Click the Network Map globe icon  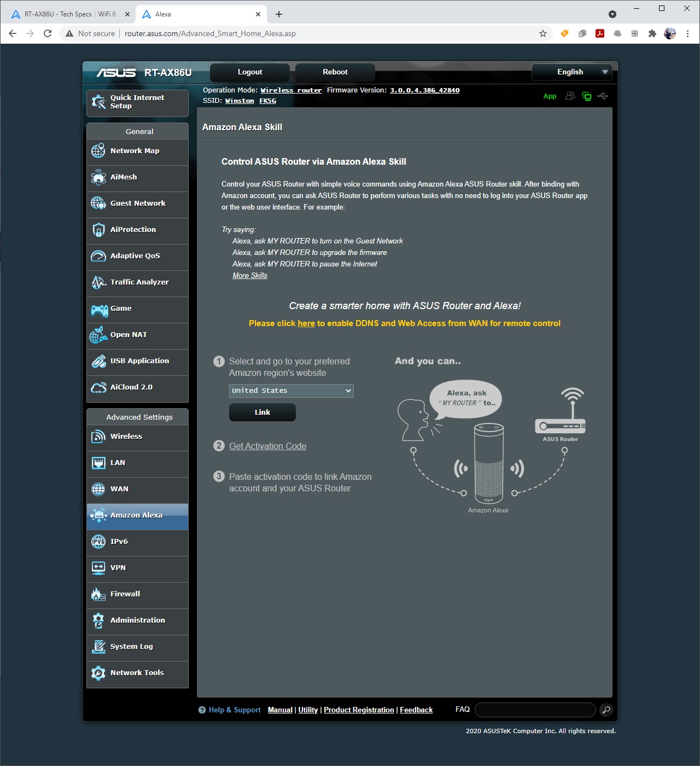pyautogui.click(x=98, y=151)
